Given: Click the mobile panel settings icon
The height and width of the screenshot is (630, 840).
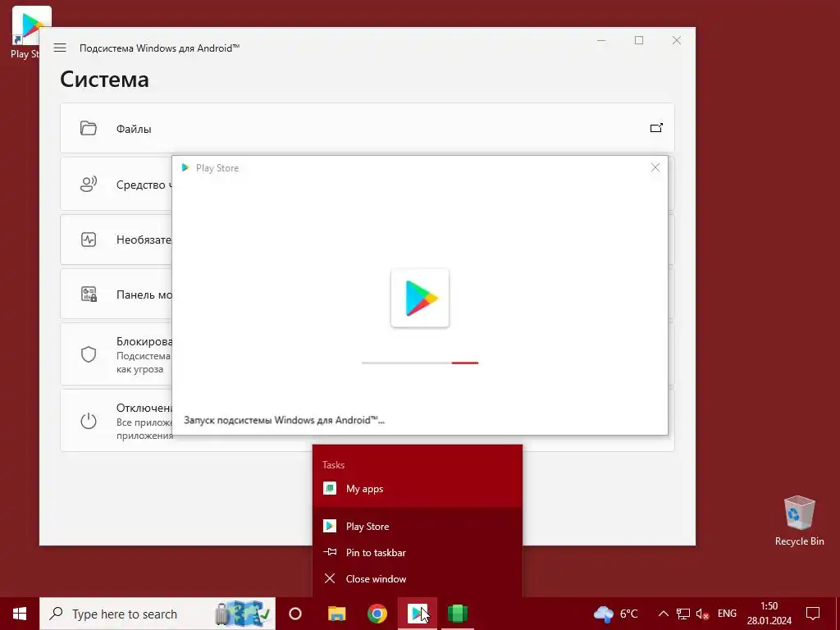Looking at the screenshot, I should coord(89,294).
